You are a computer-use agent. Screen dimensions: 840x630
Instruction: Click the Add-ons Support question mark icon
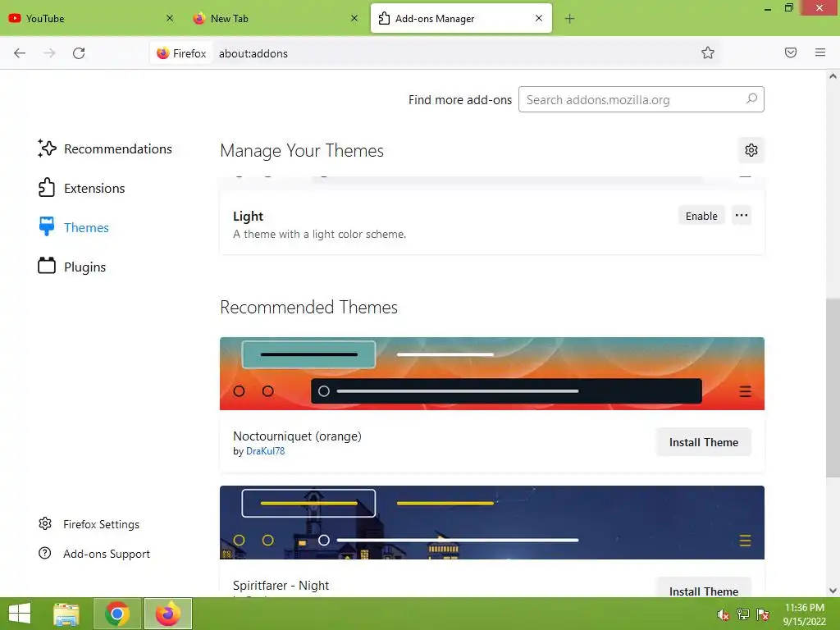click(x=45, y=553)
